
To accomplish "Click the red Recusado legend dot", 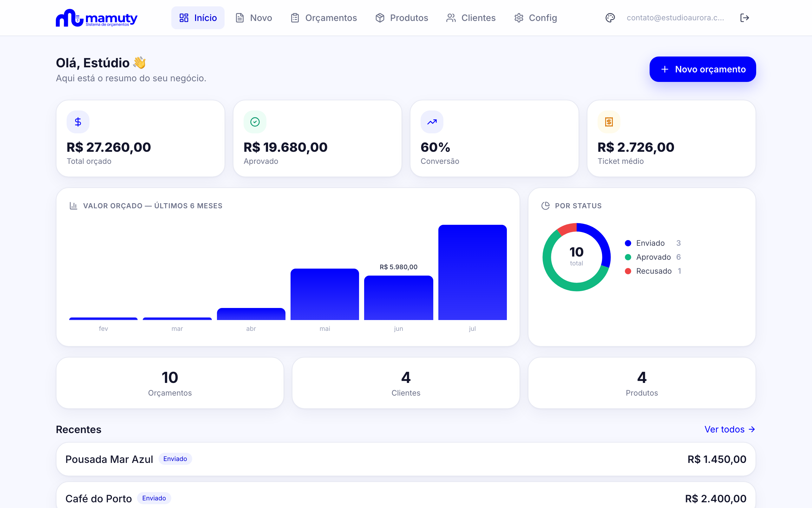I will [628, 271].
